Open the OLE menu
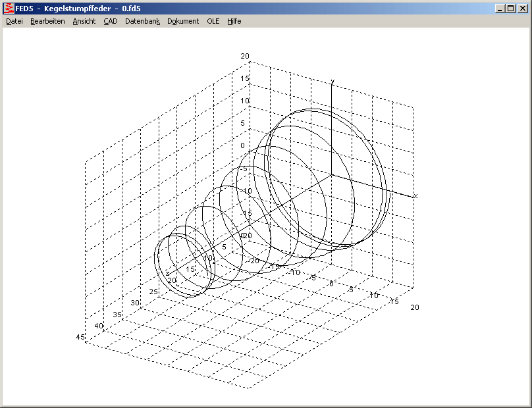The height and width of the screenshot is (408, 532). [213, 21]
